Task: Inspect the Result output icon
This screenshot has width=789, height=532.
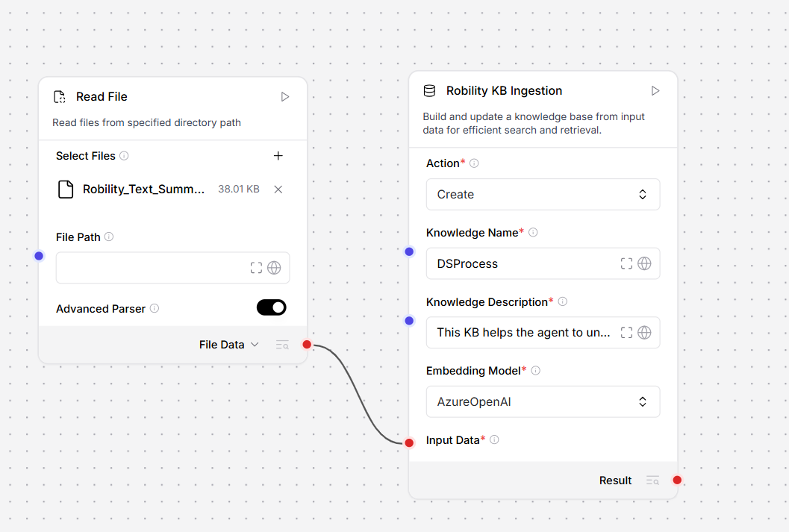Action: [x=652, y=481]
